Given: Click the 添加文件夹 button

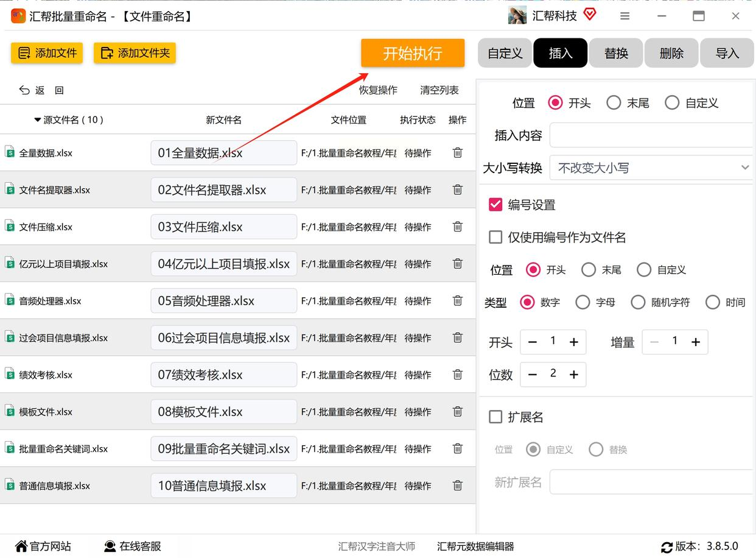Looking at the screenshot, I should tap(135, 53).
